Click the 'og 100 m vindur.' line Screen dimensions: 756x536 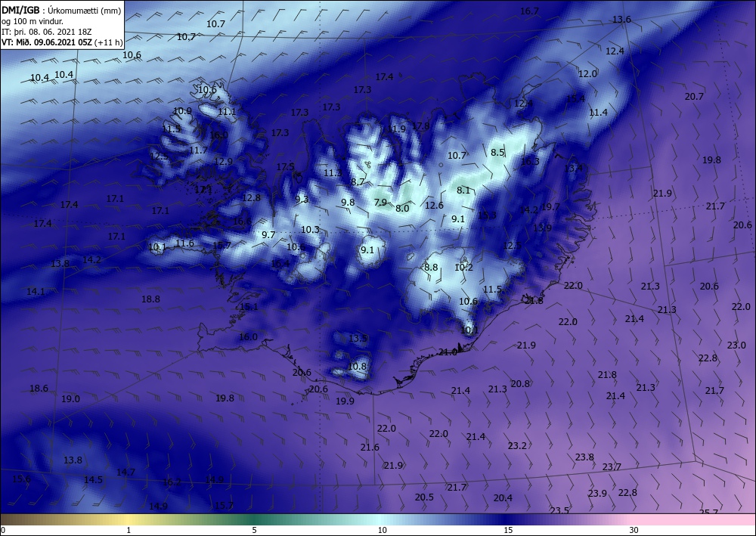(x=33, y=21)
